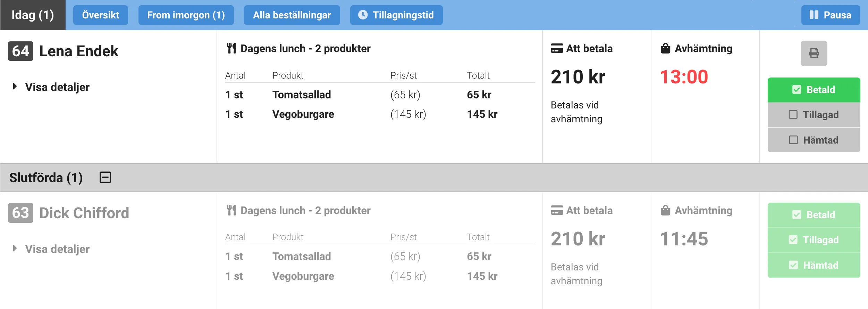Click the cutlery icon on Lena Endek's lunch order
Image resolution: width=868 pixels, height=309 pixels.
[x=232, y=48]
